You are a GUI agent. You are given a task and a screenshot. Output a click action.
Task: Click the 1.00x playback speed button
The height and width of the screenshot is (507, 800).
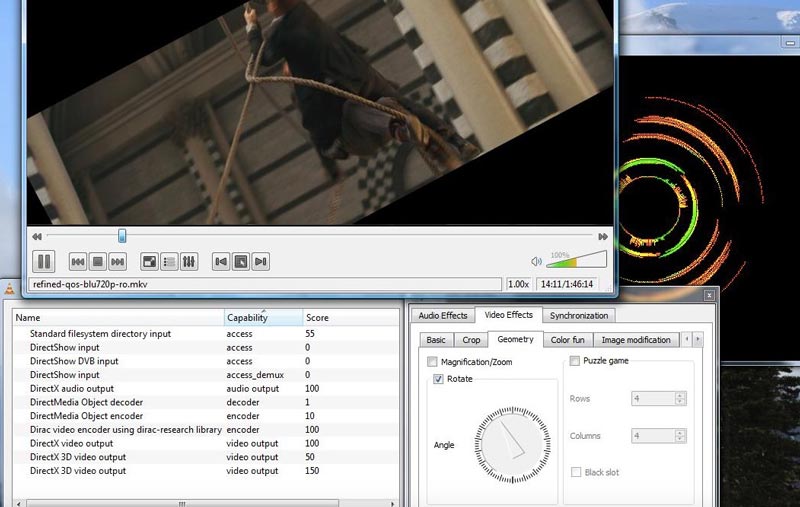click(519, 285)
